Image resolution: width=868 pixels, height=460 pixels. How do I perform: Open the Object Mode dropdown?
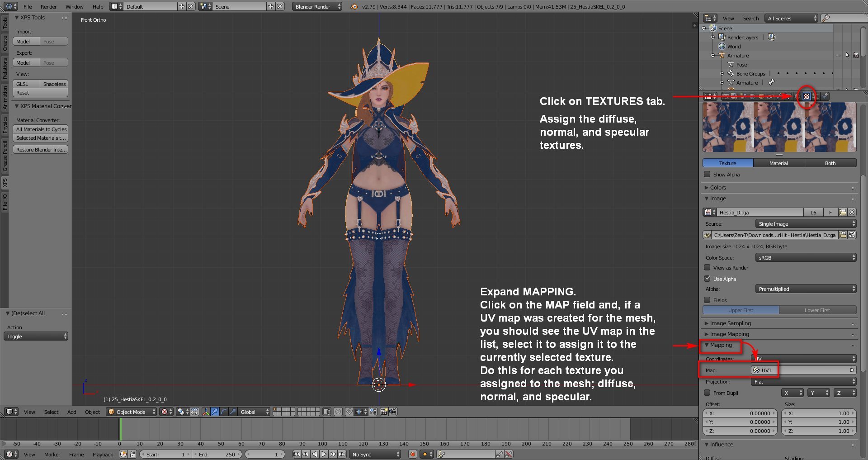(x=132, y=412)
